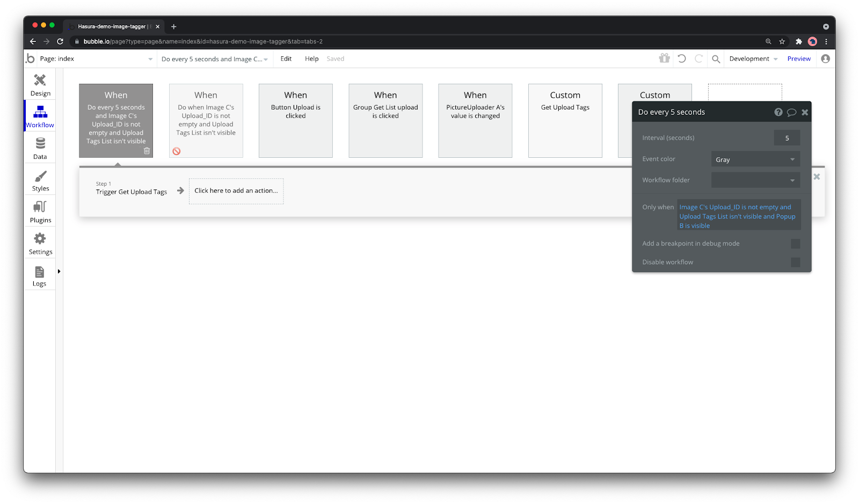Close the workflow actions strip
Screen dimensions: 859x504
pos(817,177)
